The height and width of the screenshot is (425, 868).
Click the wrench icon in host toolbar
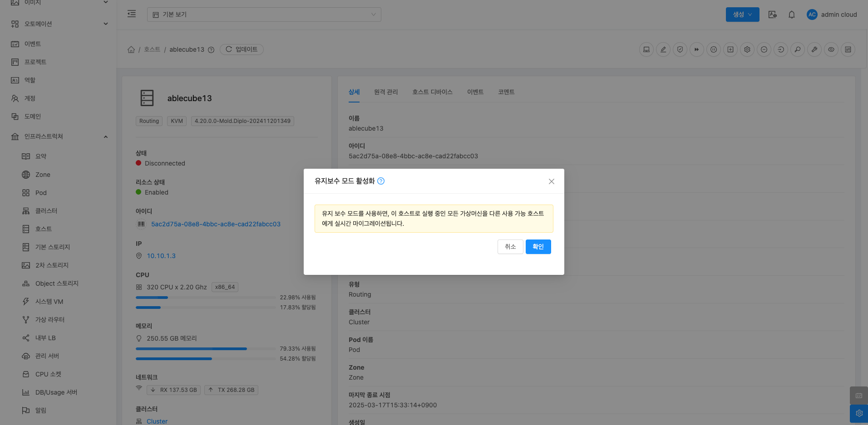(814, 49)
